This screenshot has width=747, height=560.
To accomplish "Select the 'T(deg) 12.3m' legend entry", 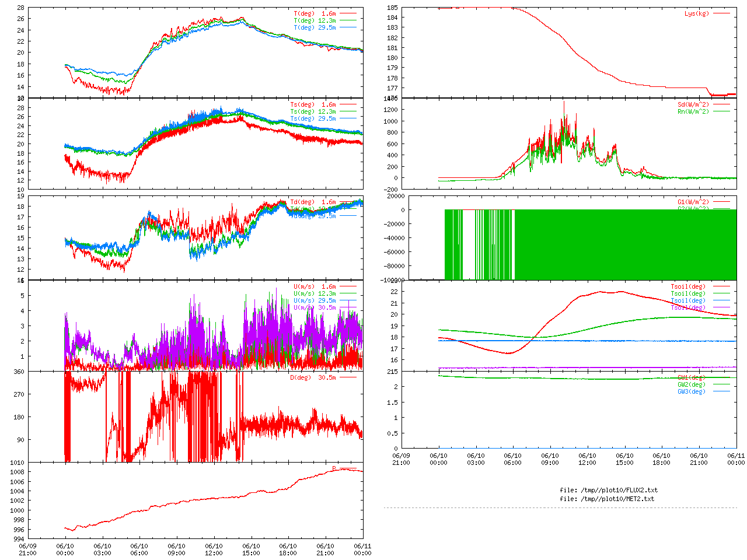I will coord(315,20).
